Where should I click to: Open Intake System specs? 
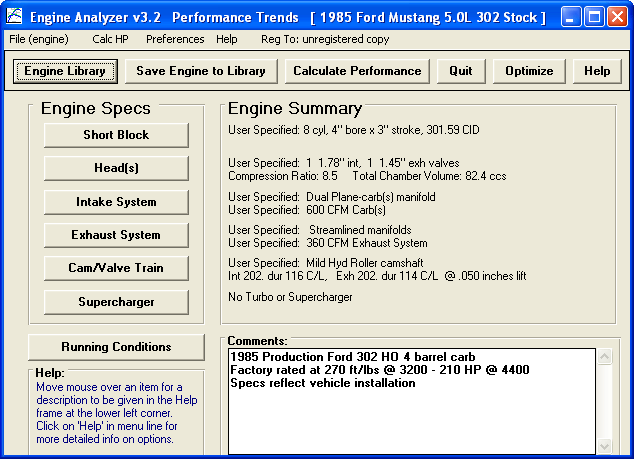(x=116, y=202)
